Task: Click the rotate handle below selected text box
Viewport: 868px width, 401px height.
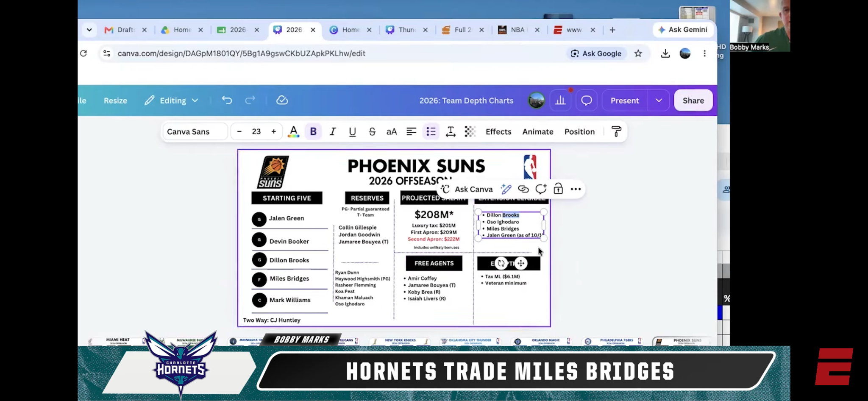Action: [501, 263]
